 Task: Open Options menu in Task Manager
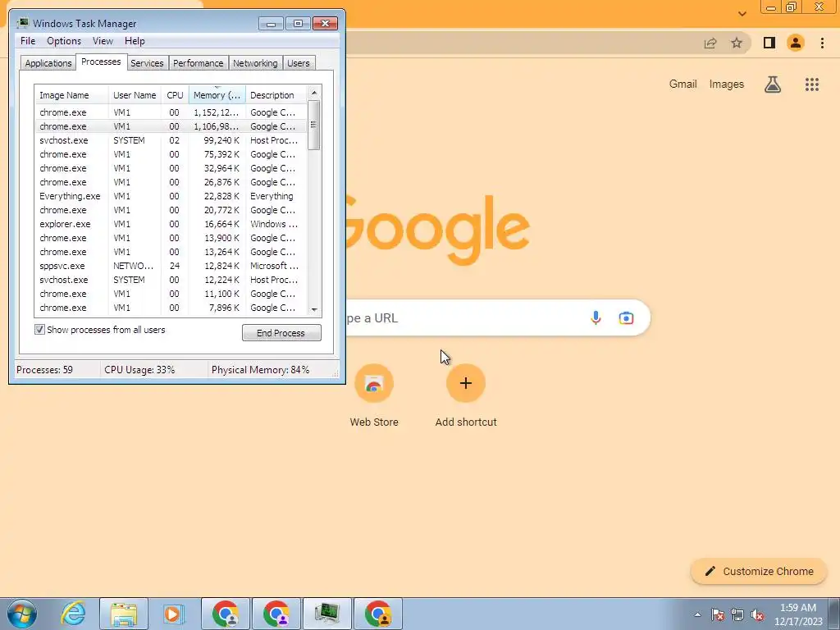click(64, 41)
